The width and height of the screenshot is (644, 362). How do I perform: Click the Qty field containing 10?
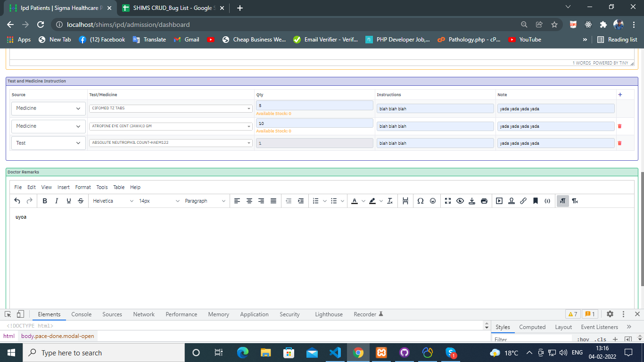[x=314, y=123]
